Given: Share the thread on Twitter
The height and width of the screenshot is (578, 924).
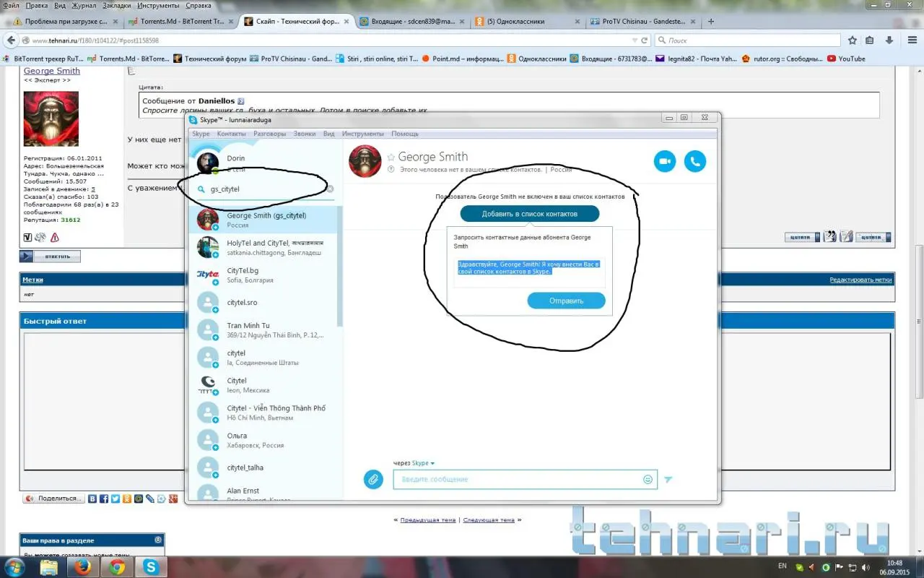Looking at the screenshot, I should [115, 499].
